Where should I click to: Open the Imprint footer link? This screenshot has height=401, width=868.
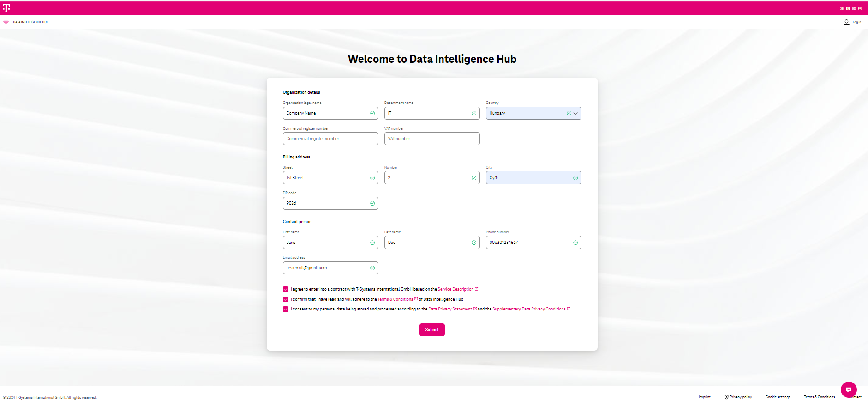click(x=705, y=397)
